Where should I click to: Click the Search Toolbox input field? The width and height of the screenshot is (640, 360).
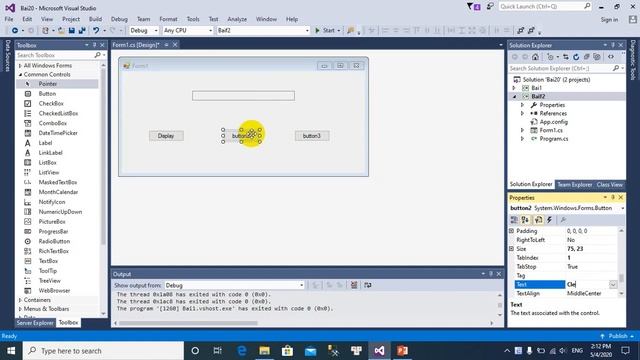(55, 55)
